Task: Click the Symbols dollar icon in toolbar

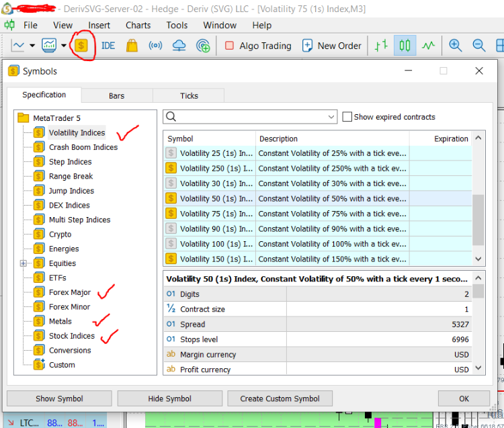Action: tap(81, 46)
